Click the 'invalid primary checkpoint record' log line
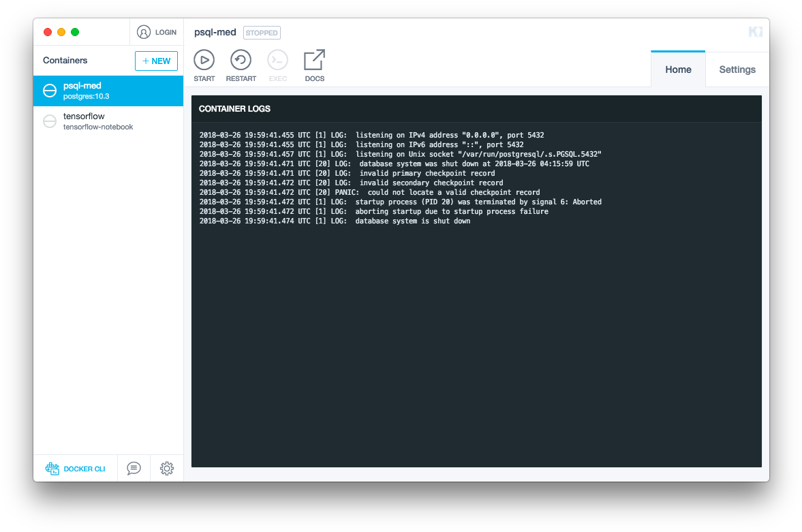This screenshot has width=802, height=532. [x=348, y=174]
